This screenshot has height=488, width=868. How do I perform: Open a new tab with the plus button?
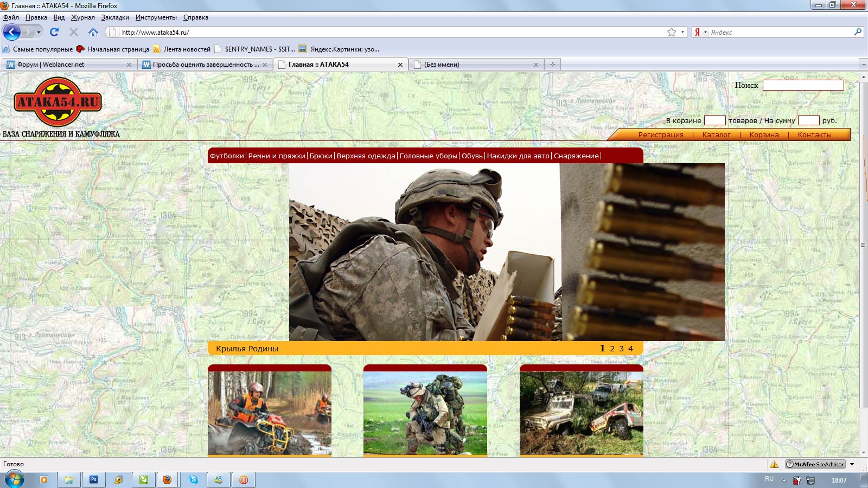(x=553, y=65)
